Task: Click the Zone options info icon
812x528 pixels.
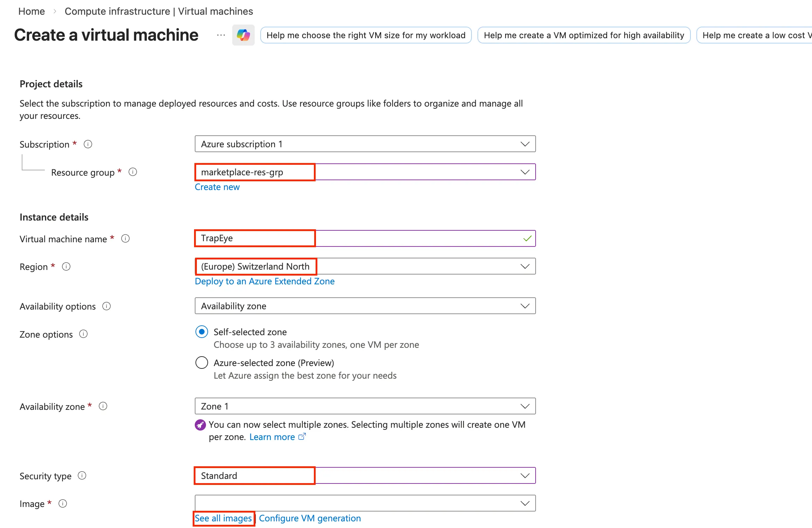Action: 83,334
